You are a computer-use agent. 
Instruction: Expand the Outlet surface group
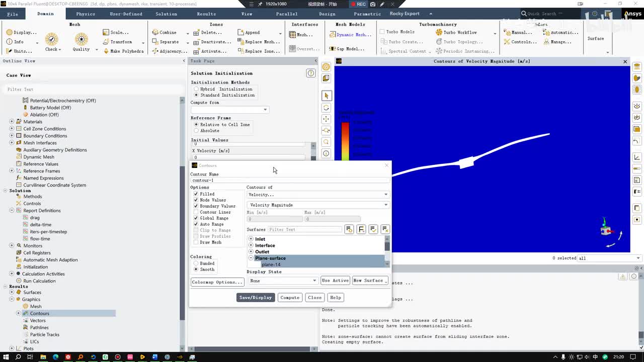point(251,252)
